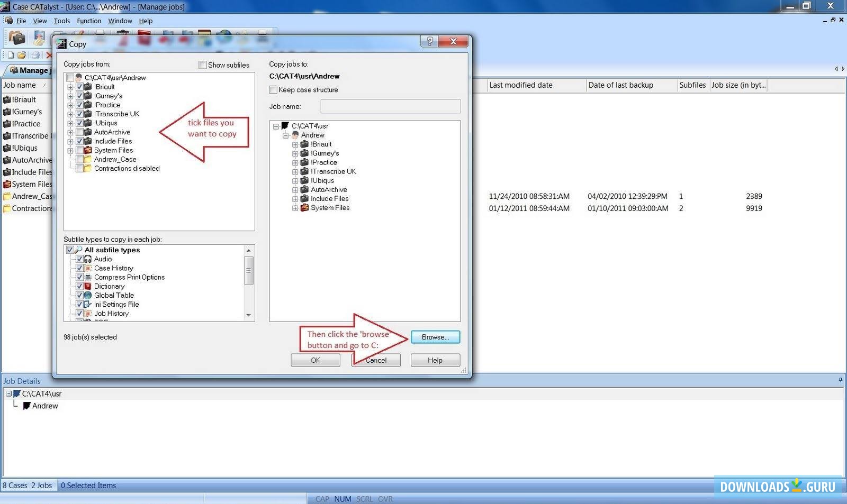
Task: Open the View menu
Action: tap(40, 21)
